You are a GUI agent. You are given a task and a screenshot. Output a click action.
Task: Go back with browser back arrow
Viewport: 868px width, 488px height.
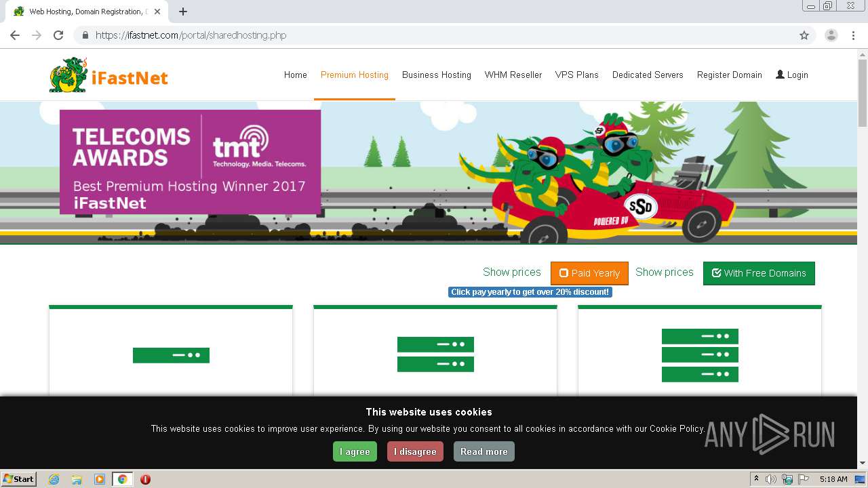[x=15, y=35]
